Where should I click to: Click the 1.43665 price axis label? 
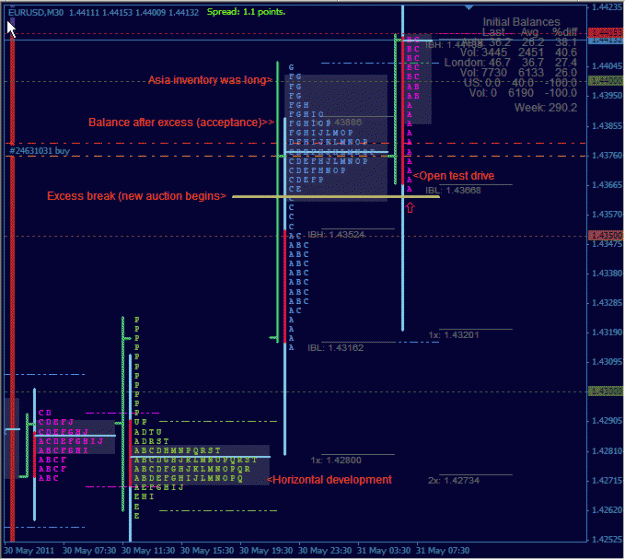(x=607, y=185)
